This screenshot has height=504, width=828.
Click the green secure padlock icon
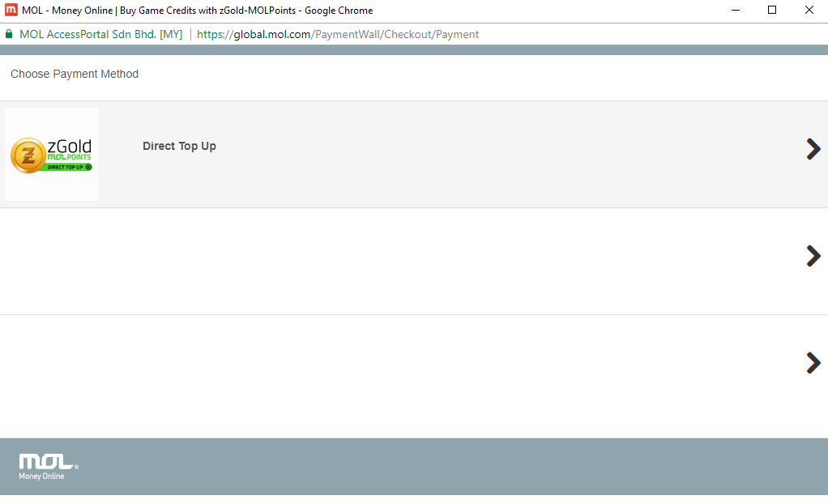[x=9, y=34]
